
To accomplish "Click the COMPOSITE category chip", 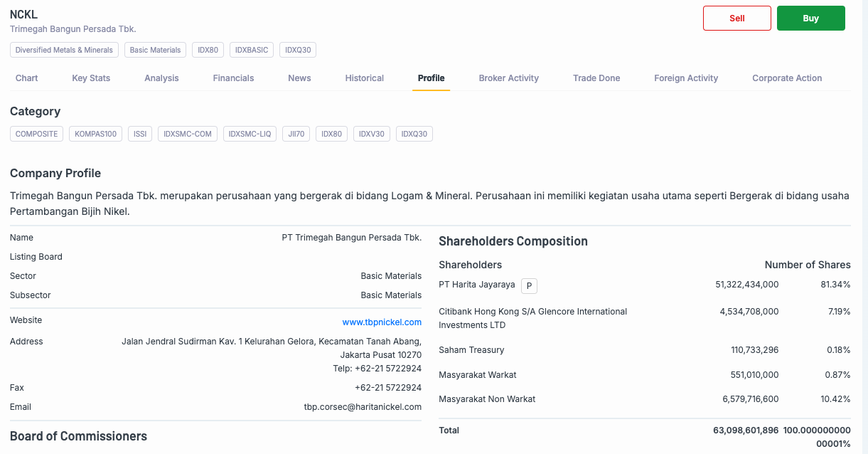I will (37, 134).
